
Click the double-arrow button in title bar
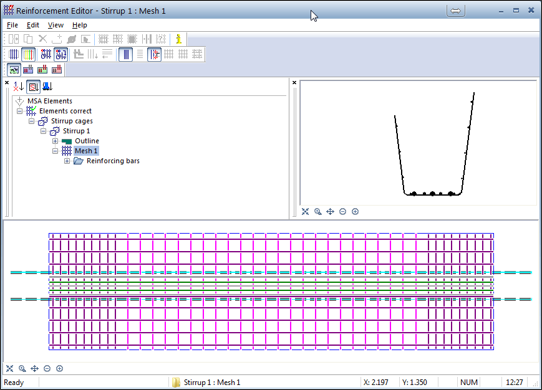(456, 11)
